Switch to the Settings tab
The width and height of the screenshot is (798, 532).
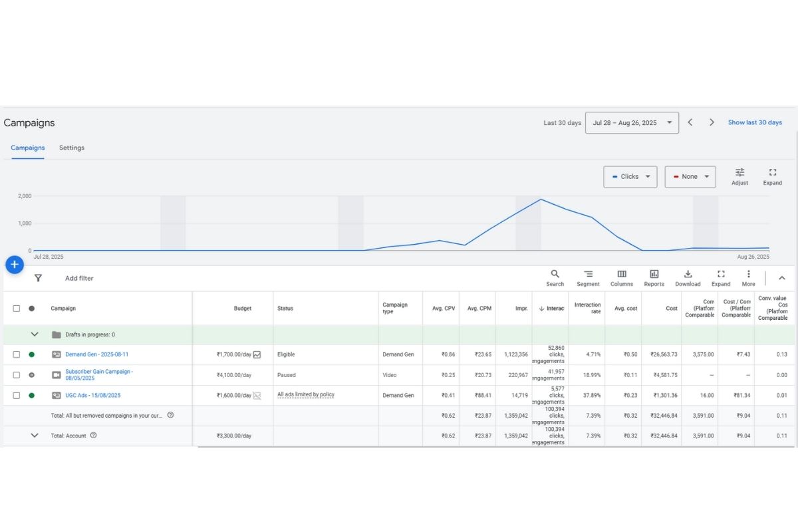[x=72, y=148]
